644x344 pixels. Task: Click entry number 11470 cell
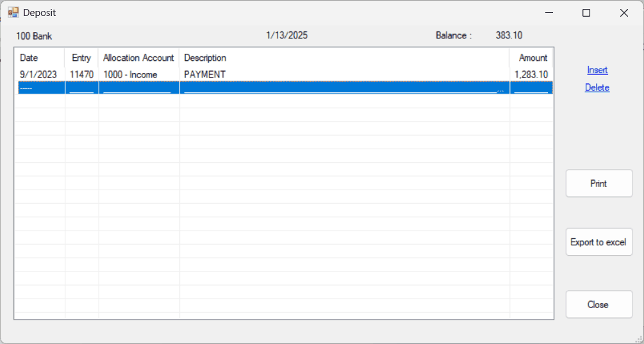[81, 75]
